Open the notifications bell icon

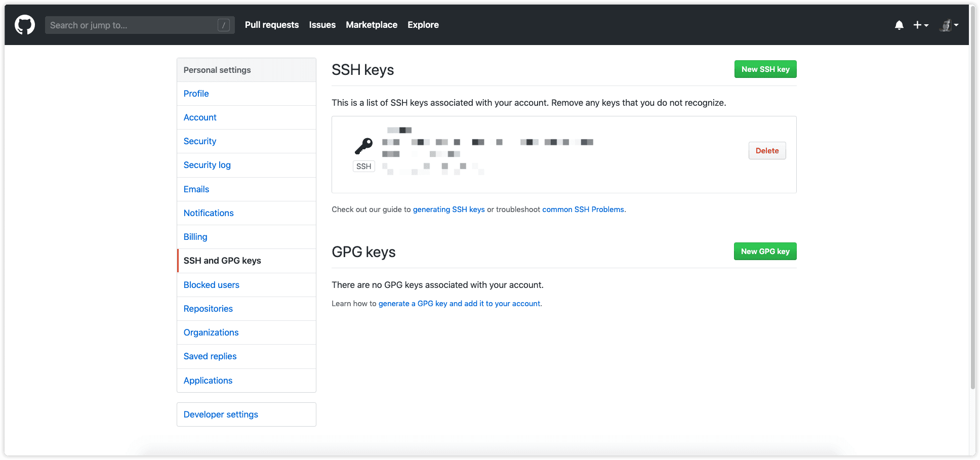pos(899,25)
